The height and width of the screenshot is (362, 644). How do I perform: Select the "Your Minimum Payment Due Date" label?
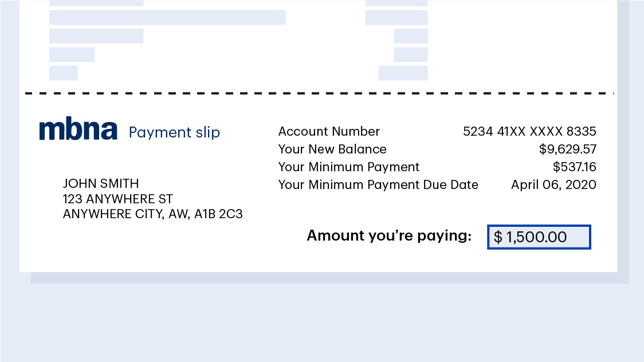pos(378,185)
